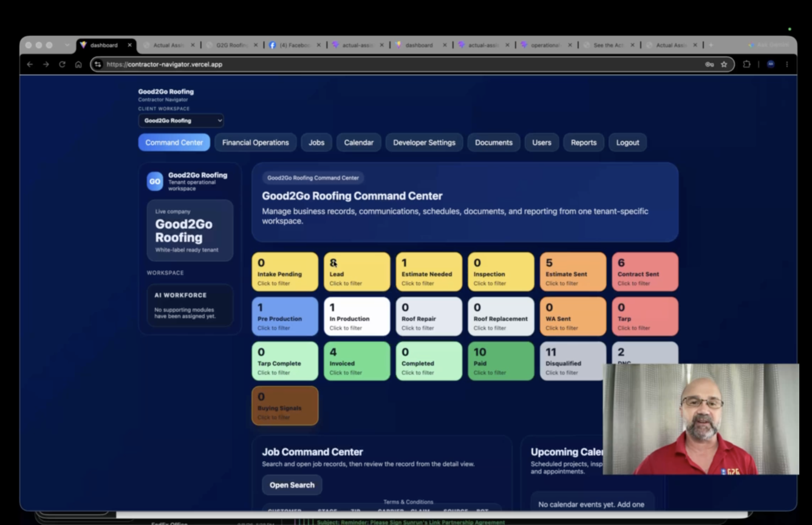Open the tab search chevron in tab strip
The image size is (812, 525).
click(67, 45)
